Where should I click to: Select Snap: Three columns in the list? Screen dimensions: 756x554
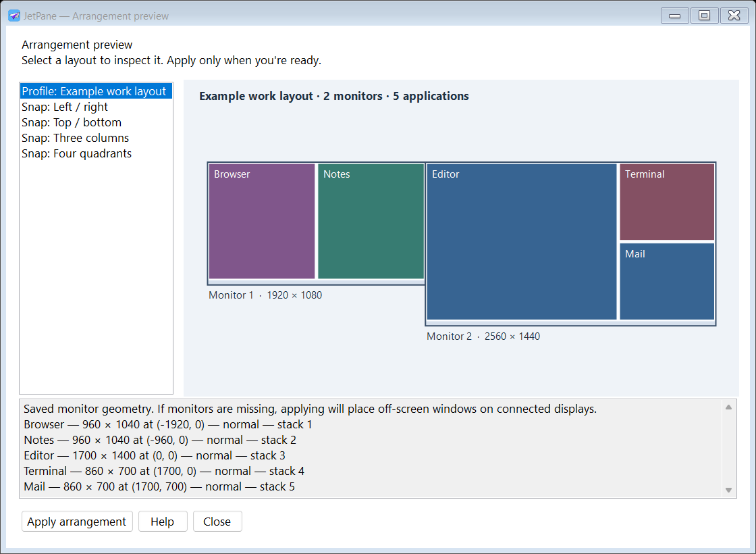pyautogui.click(x=96, y=138)
